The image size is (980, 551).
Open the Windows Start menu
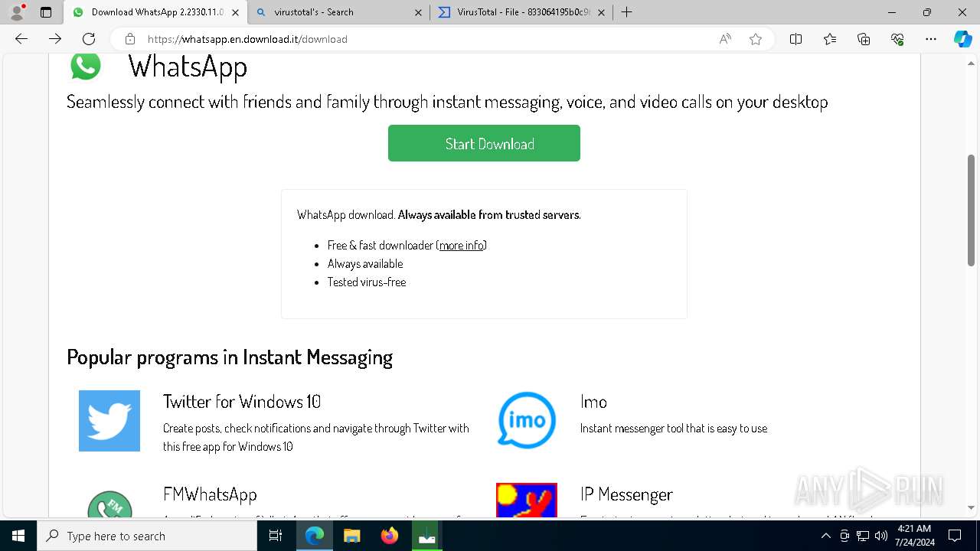click(18, 536)
